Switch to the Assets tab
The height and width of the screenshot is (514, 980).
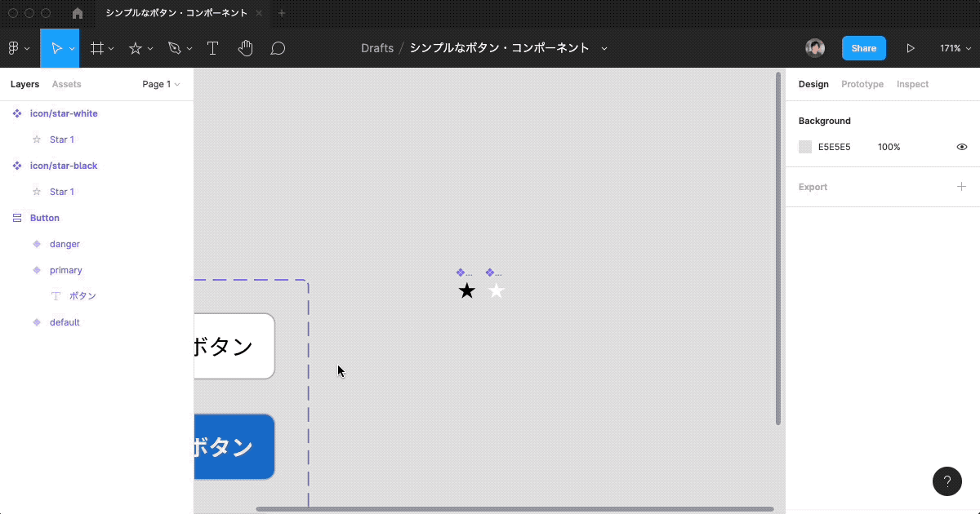(66, 84)
